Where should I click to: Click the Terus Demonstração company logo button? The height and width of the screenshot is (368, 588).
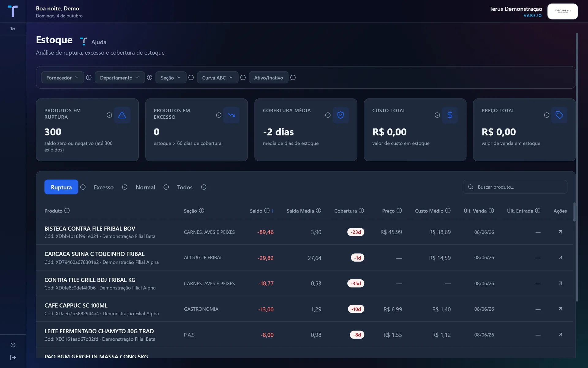(x=563, y=11)
